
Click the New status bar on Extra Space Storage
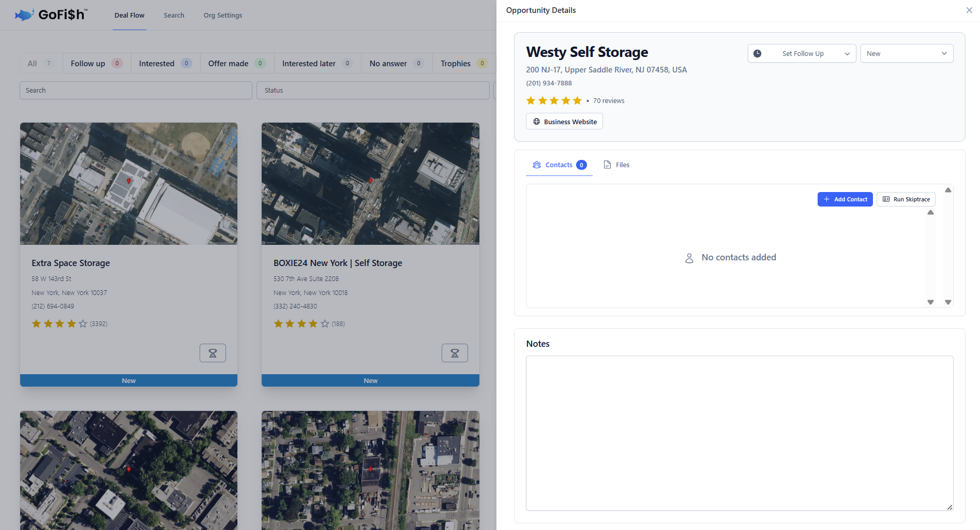coord(129,380)
